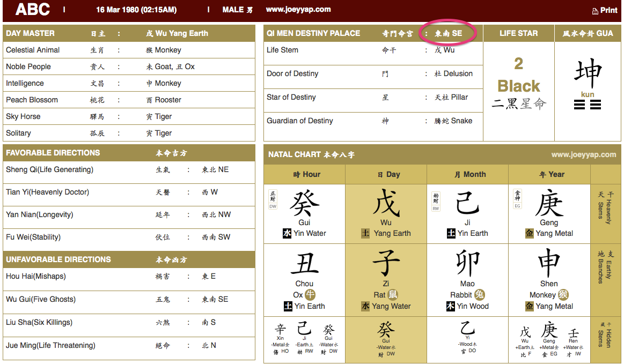This screenshot has height=364, width=624.
Task: Click the large Kun gua character
Action: (588, 73)
